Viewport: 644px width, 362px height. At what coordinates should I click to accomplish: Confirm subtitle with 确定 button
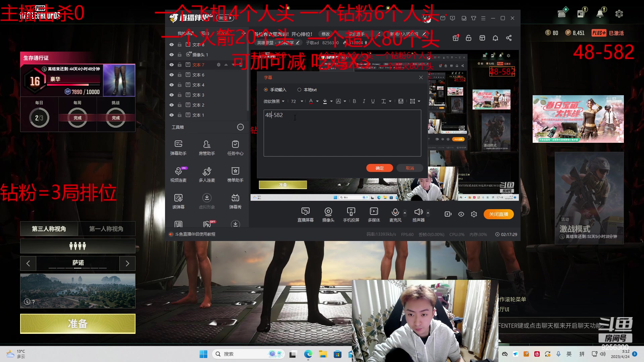(x=379, y=168)
